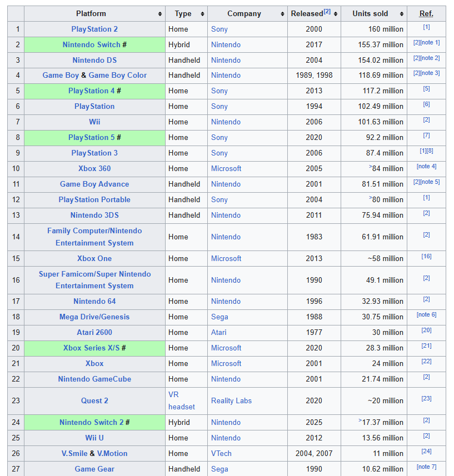Open Nintendo link in Wii row

click(x=226, y=122)
